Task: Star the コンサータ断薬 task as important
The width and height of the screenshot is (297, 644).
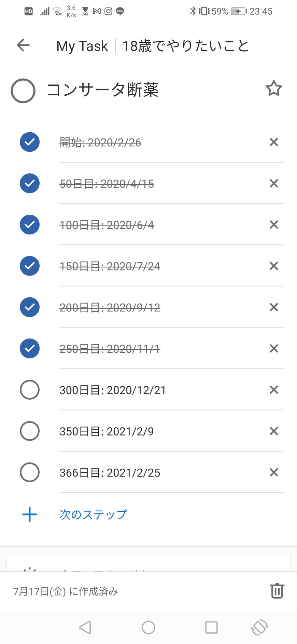Action: click(274, 89)
